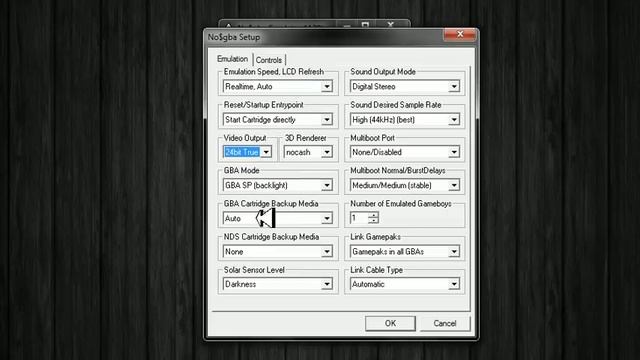Image resolution: width=640 pixels, height=360 pixels.
Task: Expand the Multiboot Port dropdown
Action: 454,152
